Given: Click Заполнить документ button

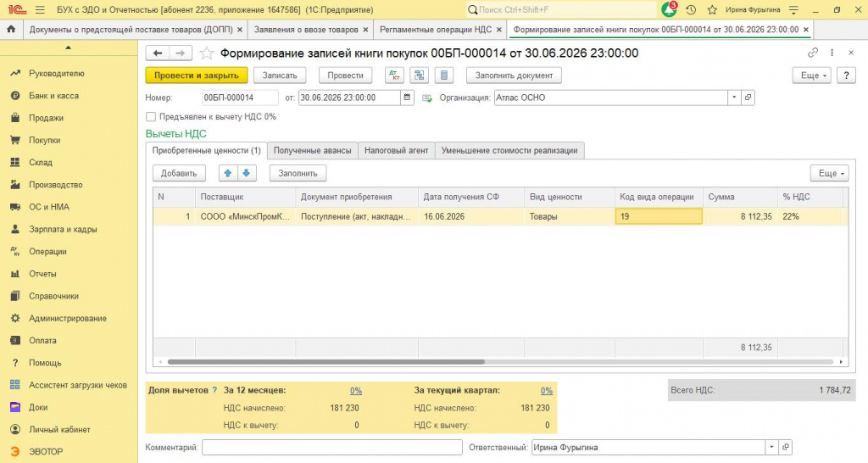Looking at the screenshot, I should coord(514,75).
